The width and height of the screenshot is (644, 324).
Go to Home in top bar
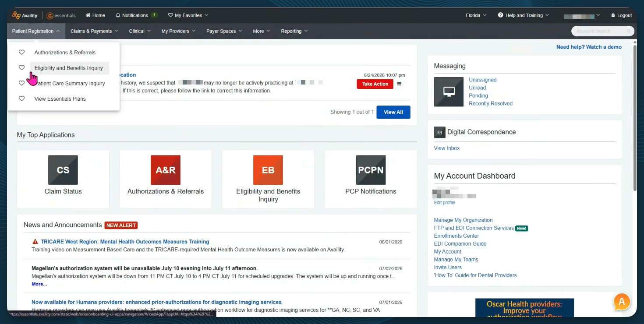tap(95, 15)
